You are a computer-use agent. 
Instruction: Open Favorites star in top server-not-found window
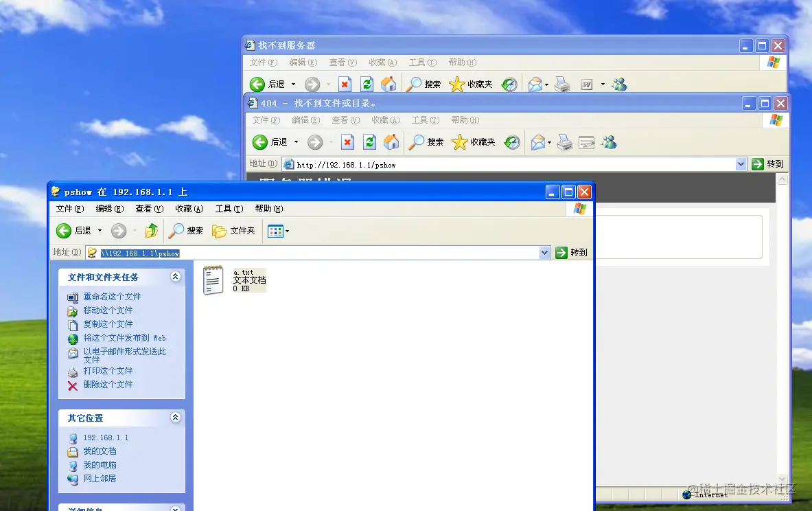coord(471,84)
